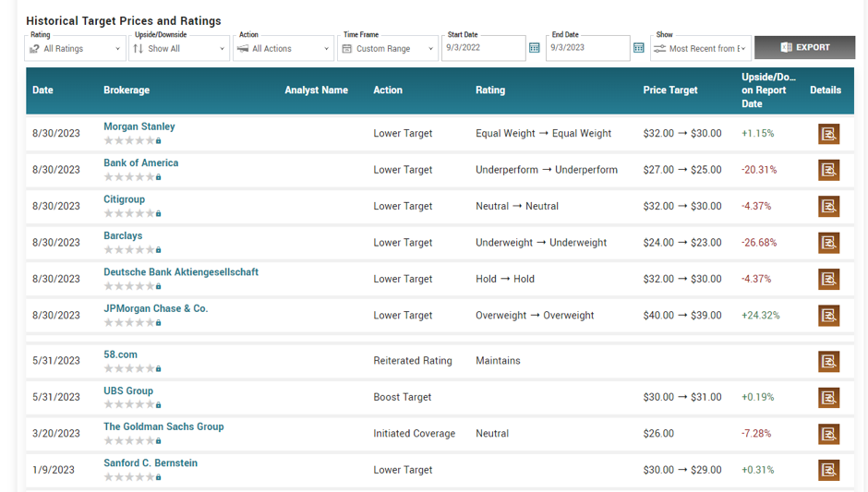Sort by the Rating column header
Screen dimensions: 868x492
[x=490, y=90]
